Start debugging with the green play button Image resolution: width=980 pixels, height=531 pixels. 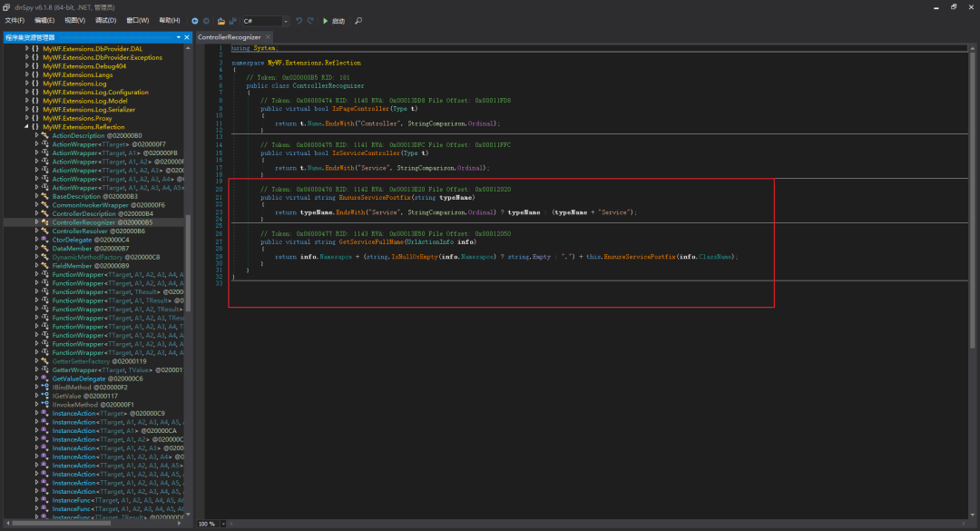point(326,21)
